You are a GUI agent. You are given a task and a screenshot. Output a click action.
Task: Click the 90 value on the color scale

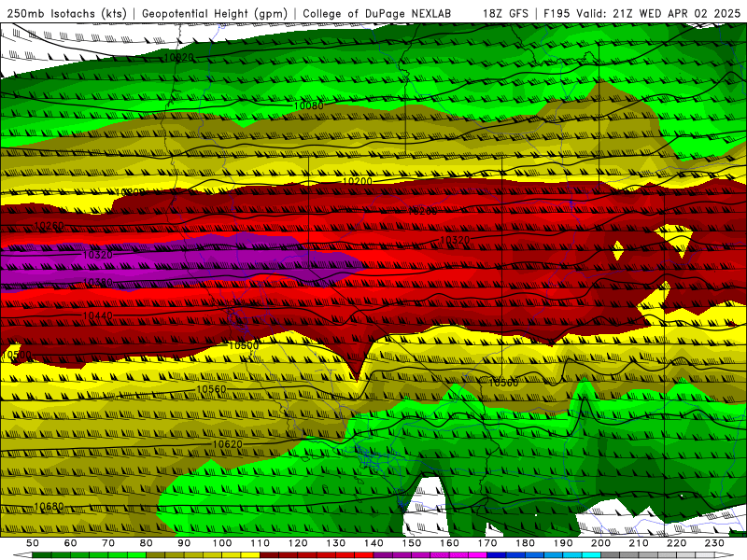(184, 543)
